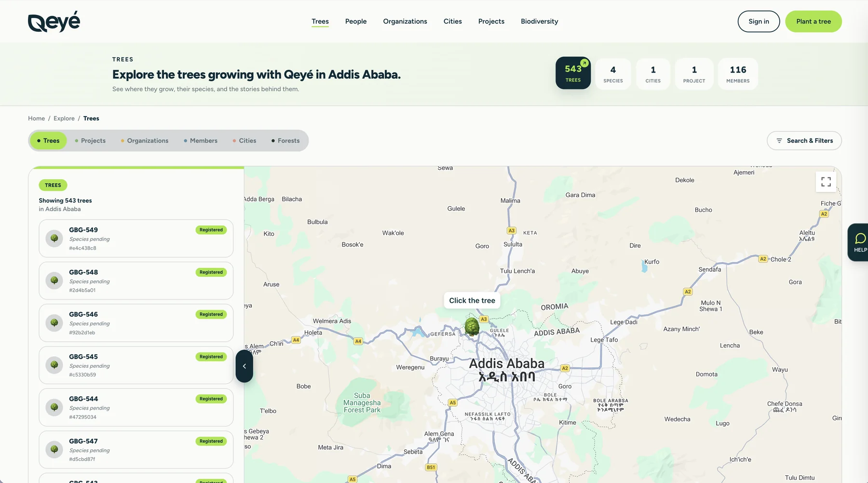Viewport: 868px width, 483px height.
Task: Click the 1 Cities stat card
Action: [x=653, y=74]
